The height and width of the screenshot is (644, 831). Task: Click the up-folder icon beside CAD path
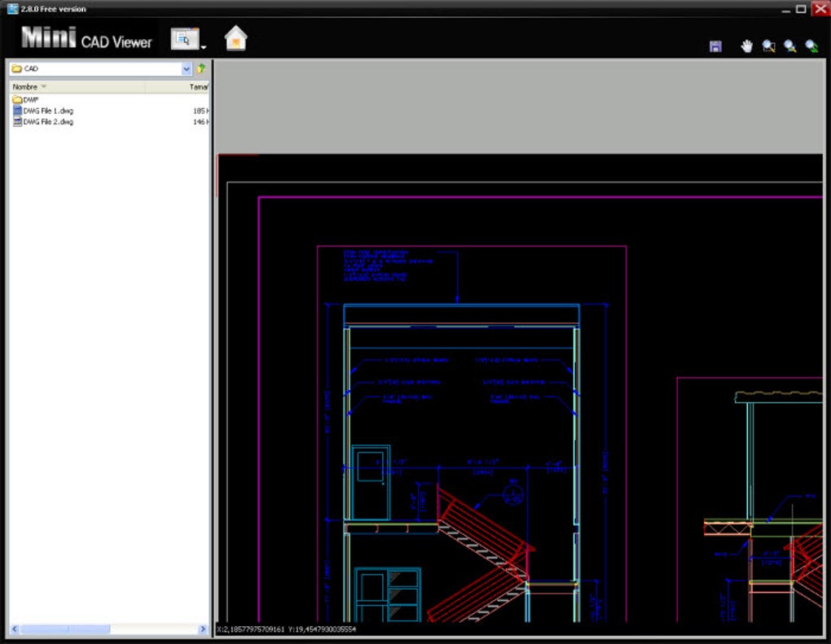coord(201,68)
